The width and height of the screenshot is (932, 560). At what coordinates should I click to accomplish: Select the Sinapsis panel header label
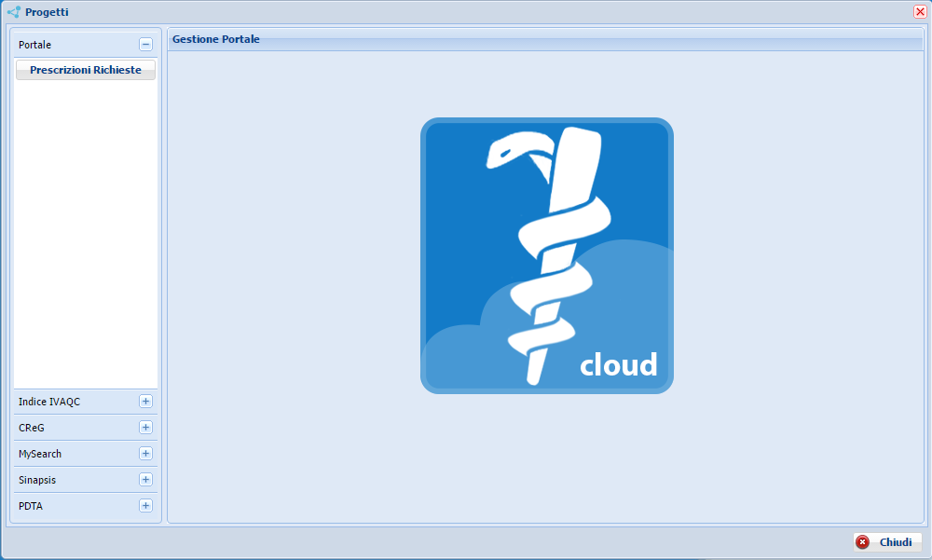coord(37,481)
